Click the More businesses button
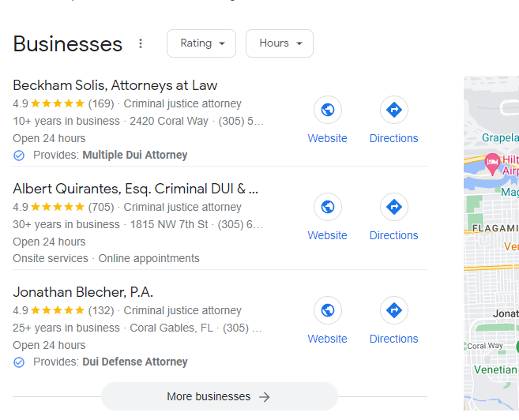The height and width of the screenshot is (420, 519). (x=219, y=396)
